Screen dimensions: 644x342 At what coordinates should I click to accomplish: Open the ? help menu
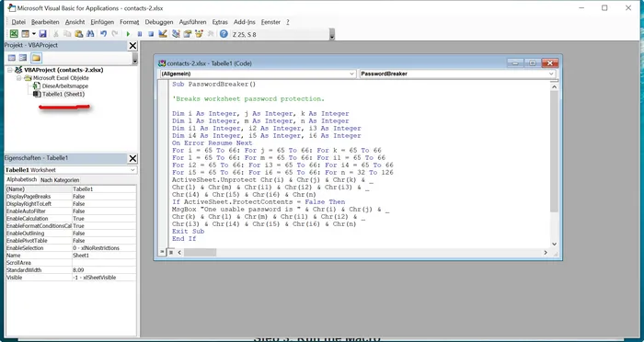288,22
